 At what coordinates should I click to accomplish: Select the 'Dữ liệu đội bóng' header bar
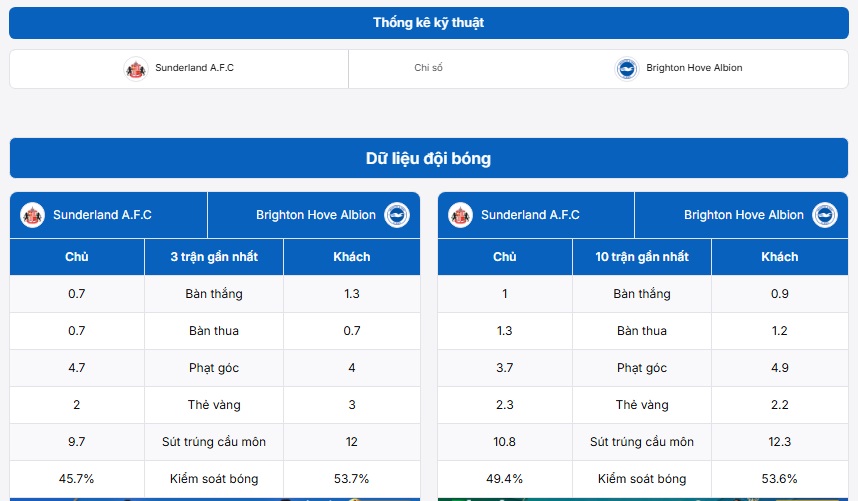coord(429,158)
